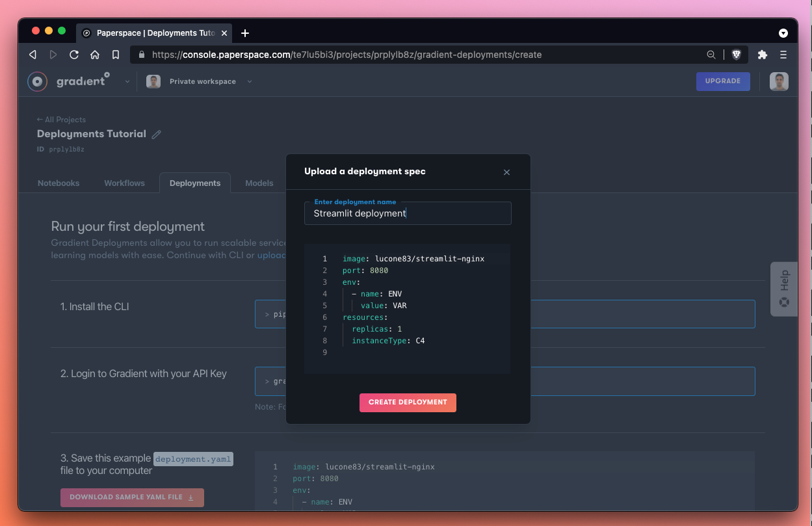This screenshot has width=812, height=526.
Task: Click the UPGRADE button
Action: 723,81
